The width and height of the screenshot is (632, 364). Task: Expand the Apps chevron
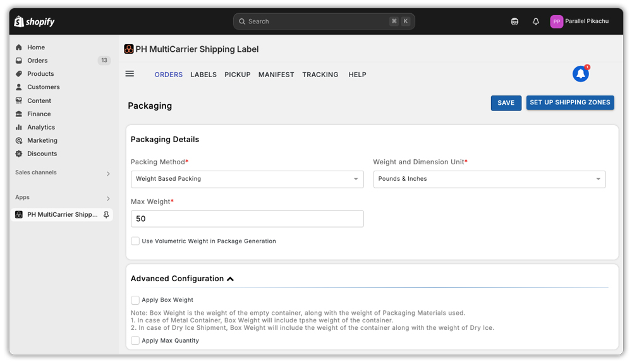point(108,198)
